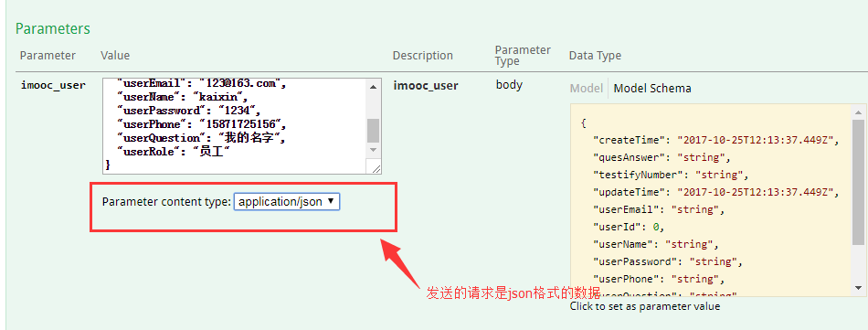The width and height of the screenshot is (868, 330).
Task: Click the "userEmail": "123@163.com" line
Action: coord(202,84)
